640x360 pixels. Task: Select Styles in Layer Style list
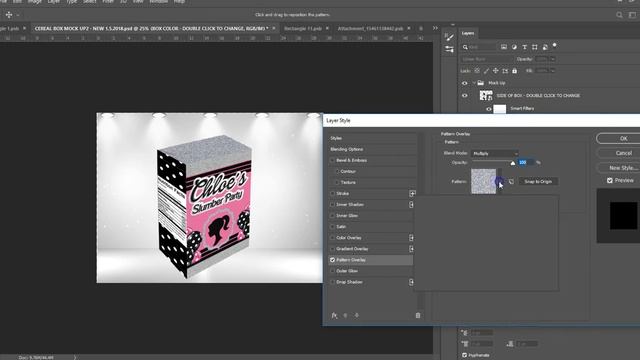(336, 138)
